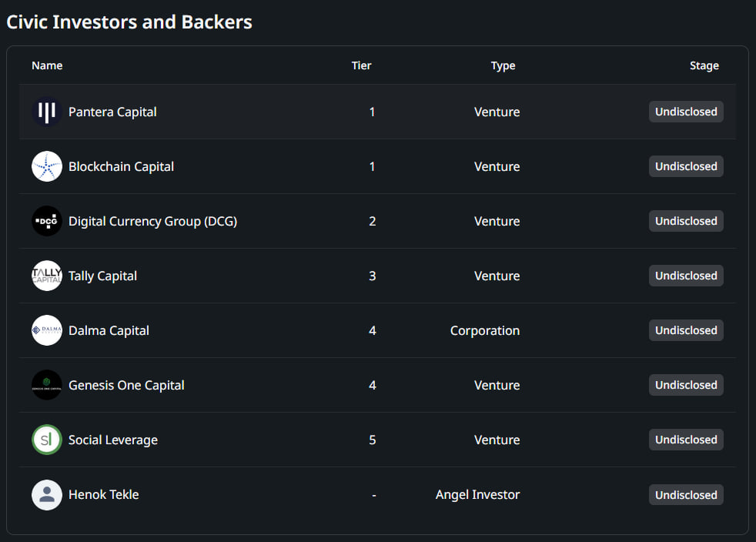
Task: Click Henok Tekle's avatar placeholder icon
Action: 47,495
